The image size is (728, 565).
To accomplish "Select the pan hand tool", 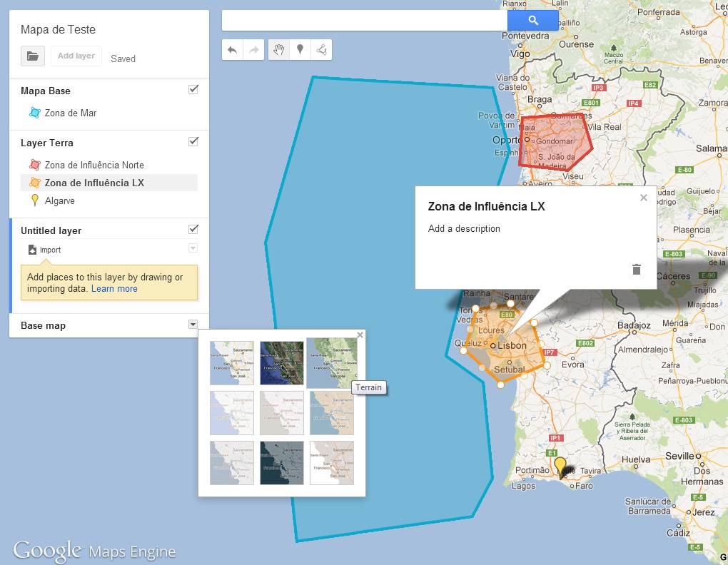I will (278, 50).
